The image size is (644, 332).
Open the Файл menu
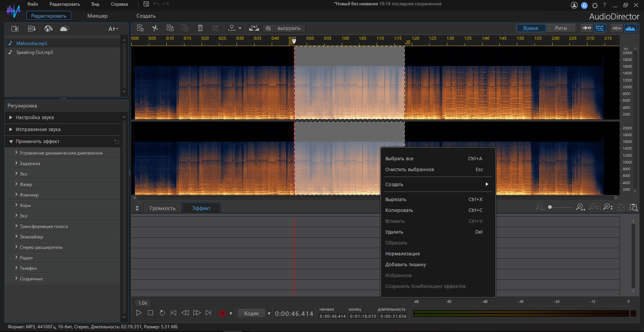(x=33, y=4)
